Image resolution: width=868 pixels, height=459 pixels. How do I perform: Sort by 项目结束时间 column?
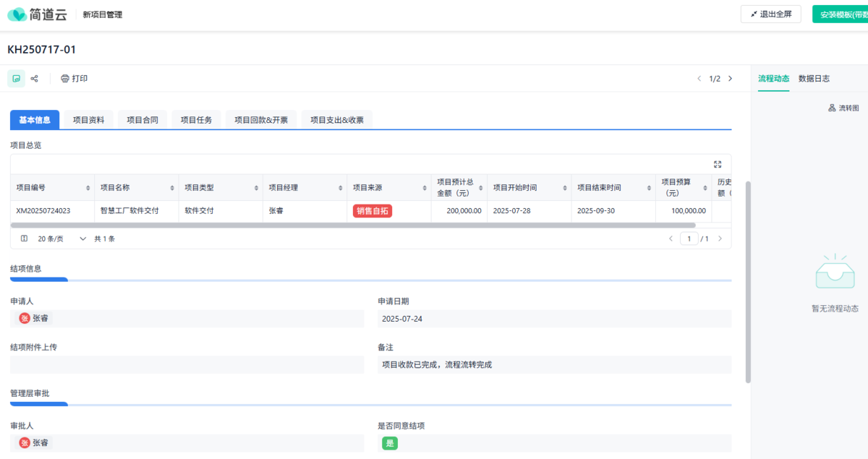(650, 188)
